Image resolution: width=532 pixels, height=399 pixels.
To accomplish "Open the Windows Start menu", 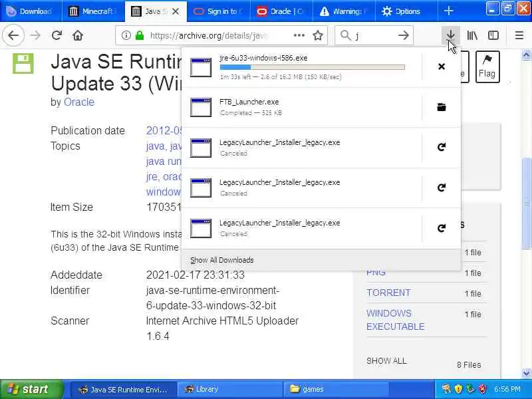I will 31,389.
